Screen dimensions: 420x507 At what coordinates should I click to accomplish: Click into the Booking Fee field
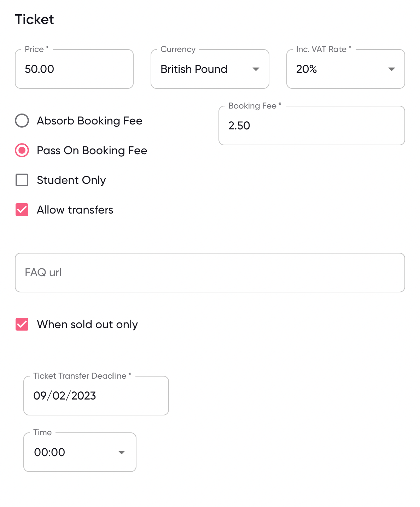point(311,126)
